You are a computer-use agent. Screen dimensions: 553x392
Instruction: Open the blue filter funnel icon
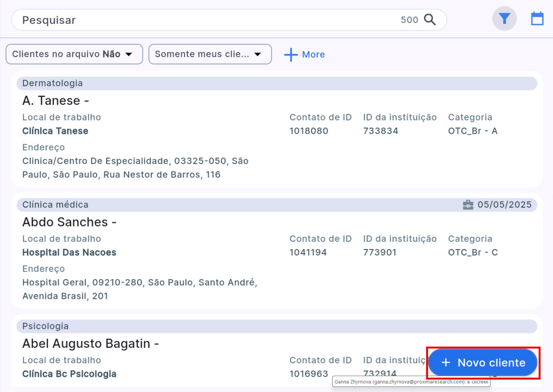504,18
